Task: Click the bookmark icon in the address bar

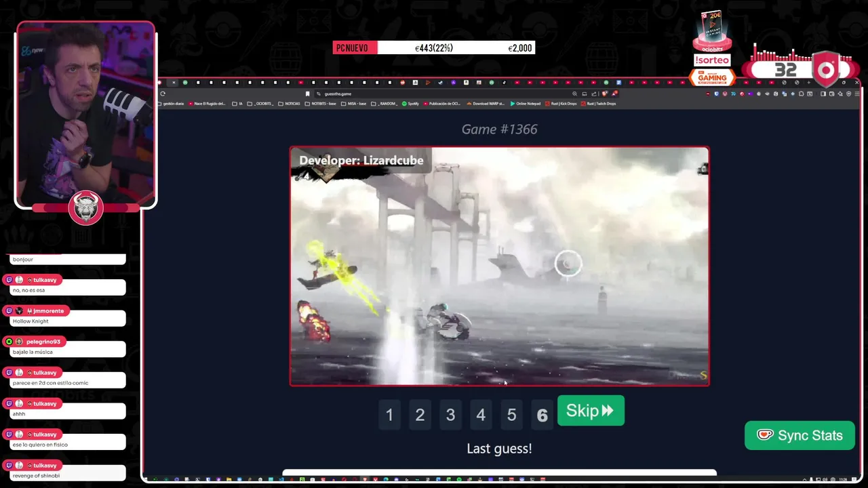Action: [307, 94]
